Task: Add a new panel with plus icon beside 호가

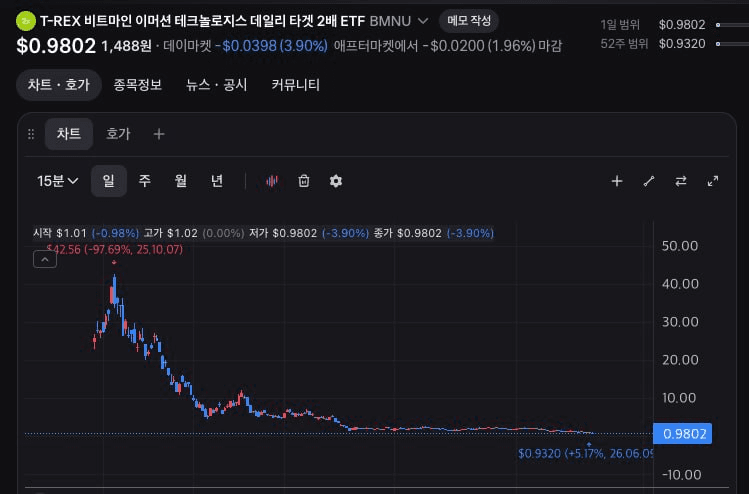Action: click(159, 134)
